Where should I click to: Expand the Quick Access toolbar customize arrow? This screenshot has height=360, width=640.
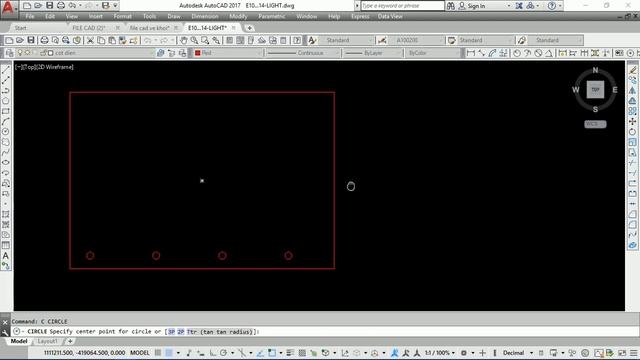pyautogui.click(x=116, y=6)
